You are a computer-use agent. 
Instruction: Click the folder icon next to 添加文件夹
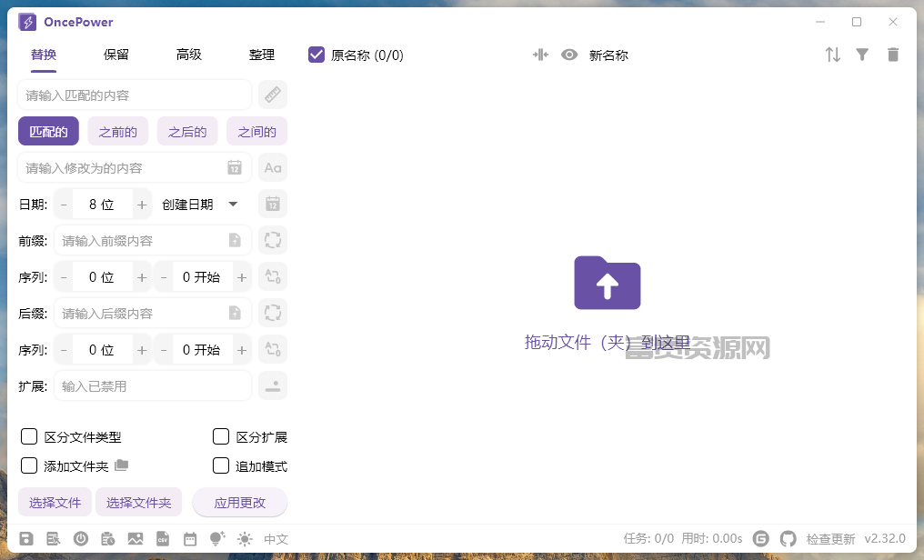pyautogui.click(x=121, y=465)
